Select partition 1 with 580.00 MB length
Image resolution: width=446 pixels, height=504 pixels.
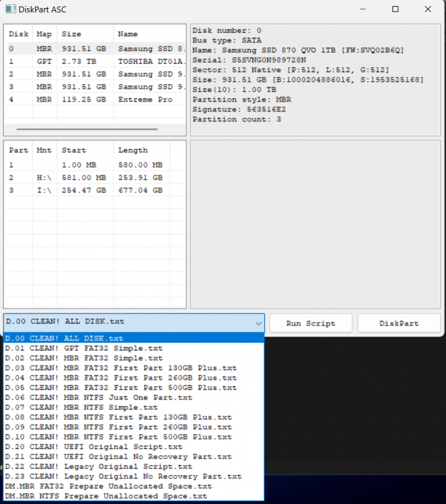click(96, 165)
